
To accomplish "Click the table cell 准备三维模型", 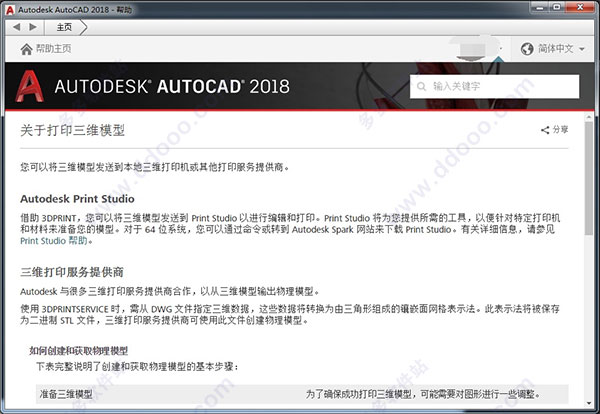I will [66, 394].
